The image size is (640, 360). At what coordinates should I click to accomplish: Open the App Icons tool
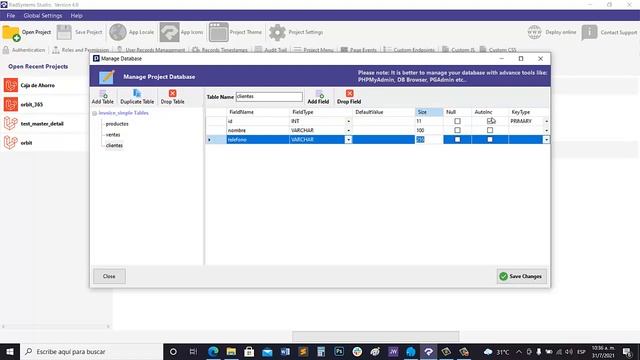pos(169,32)
